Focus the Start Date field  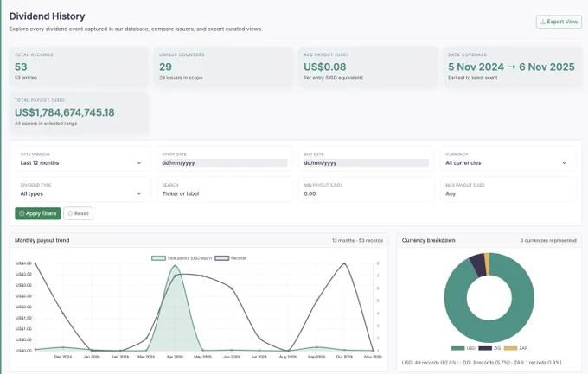pyautogui.click(x=225, y=163)
